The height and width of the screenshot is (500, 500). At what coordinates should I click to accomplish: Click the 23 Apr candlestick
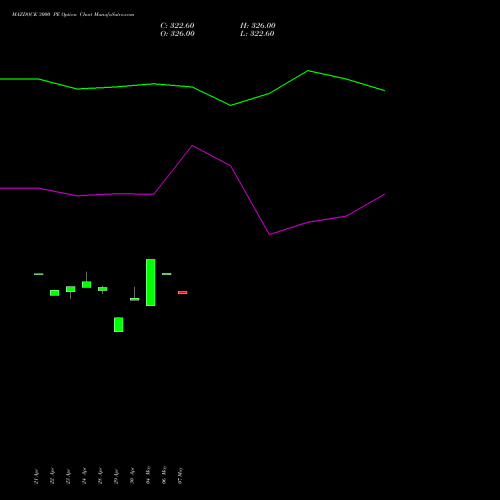pos(71,289)
